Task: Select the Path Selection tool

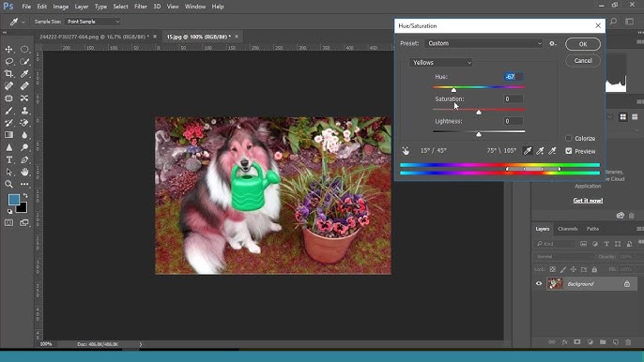Action: point(8,172)
